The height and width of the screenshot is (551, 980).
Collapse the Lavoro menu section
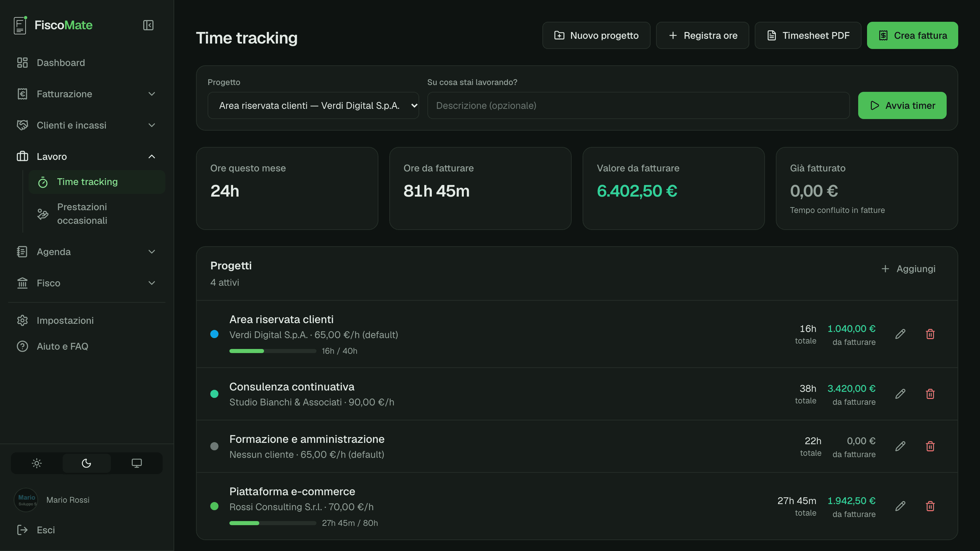tap(87, 156)
